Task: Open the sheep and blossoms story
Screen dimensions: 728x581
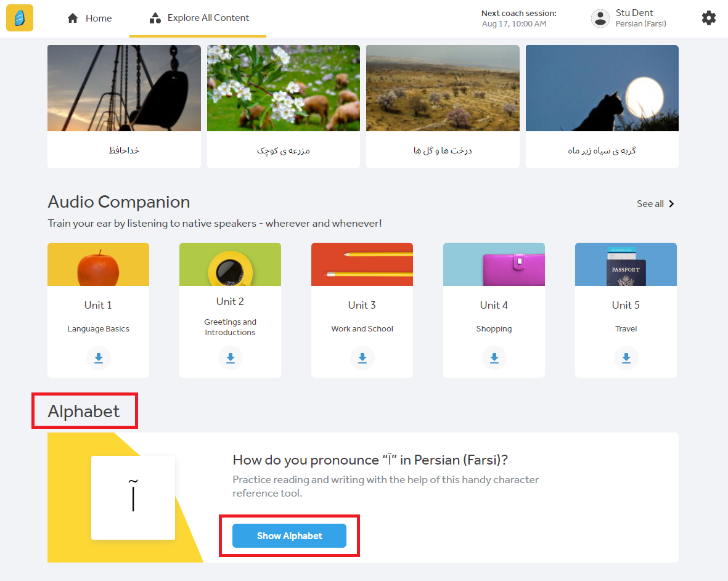Action: 284,88
